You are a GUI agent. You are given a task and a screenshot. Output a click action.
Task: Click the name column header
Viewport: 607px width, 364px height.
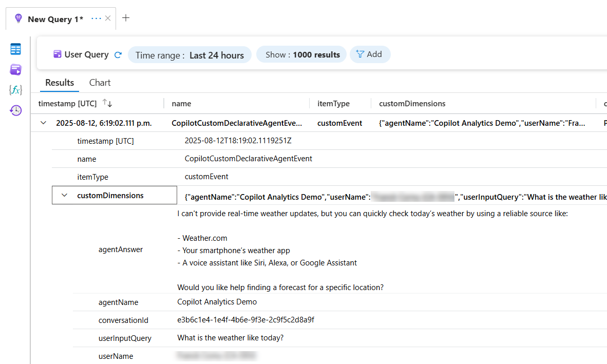pyautogui.click(x=182, y=104)
